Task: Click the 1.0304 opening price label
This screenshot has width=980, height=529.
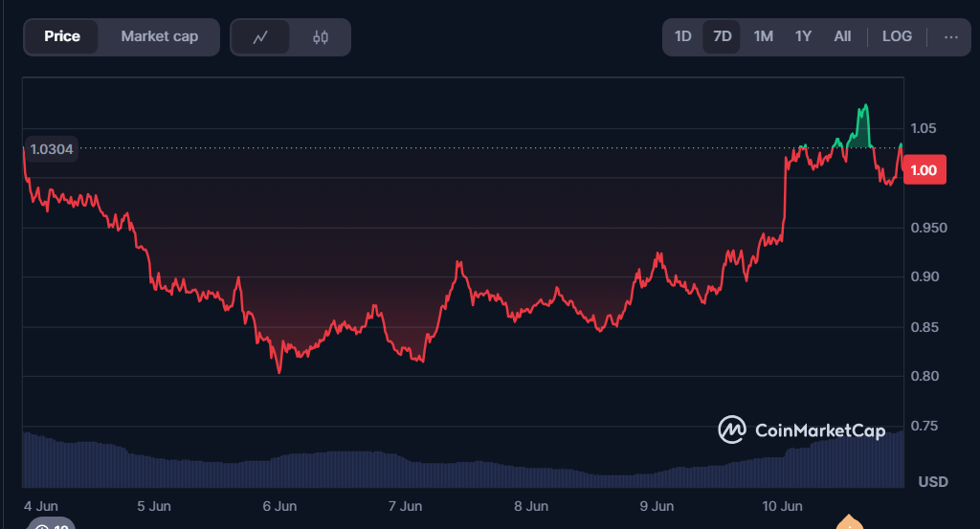Action: (52, 148)
